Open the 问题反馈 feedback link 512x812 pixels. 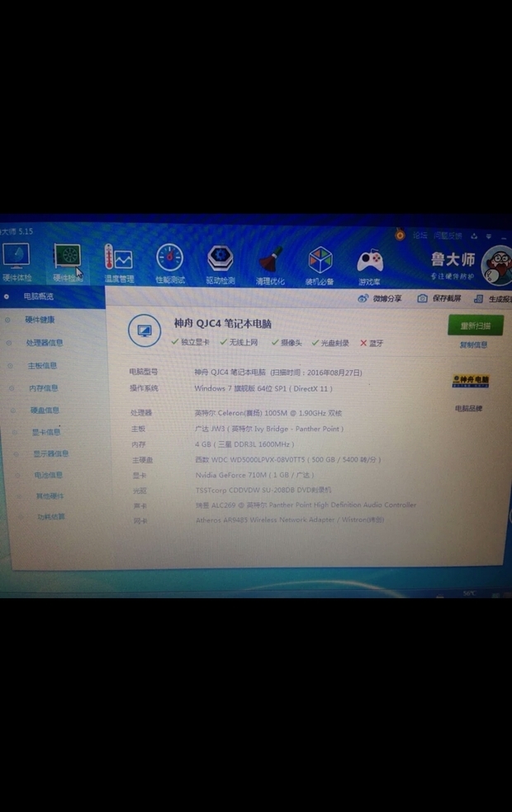click(x=448, y=235)
